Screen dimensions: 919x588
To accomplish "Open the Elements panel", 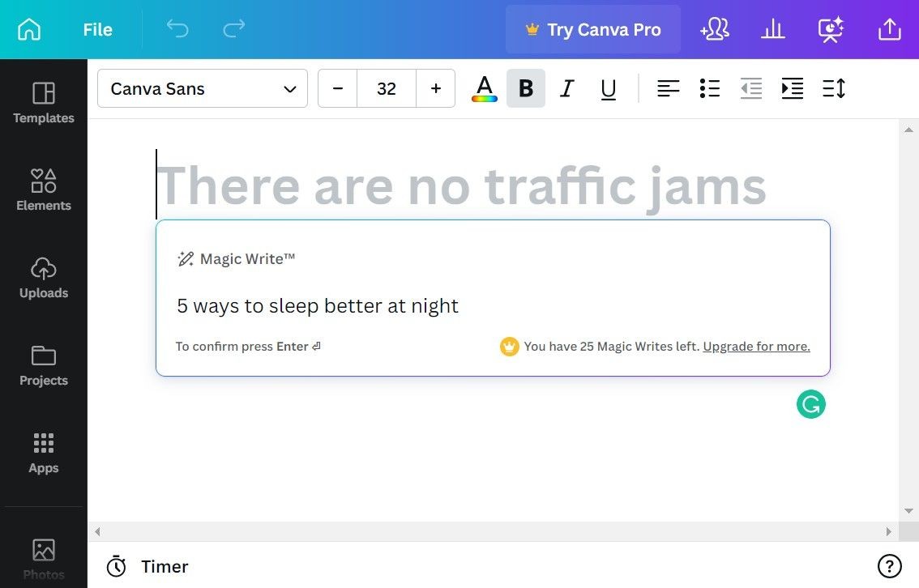I will [x=44, y=190].
